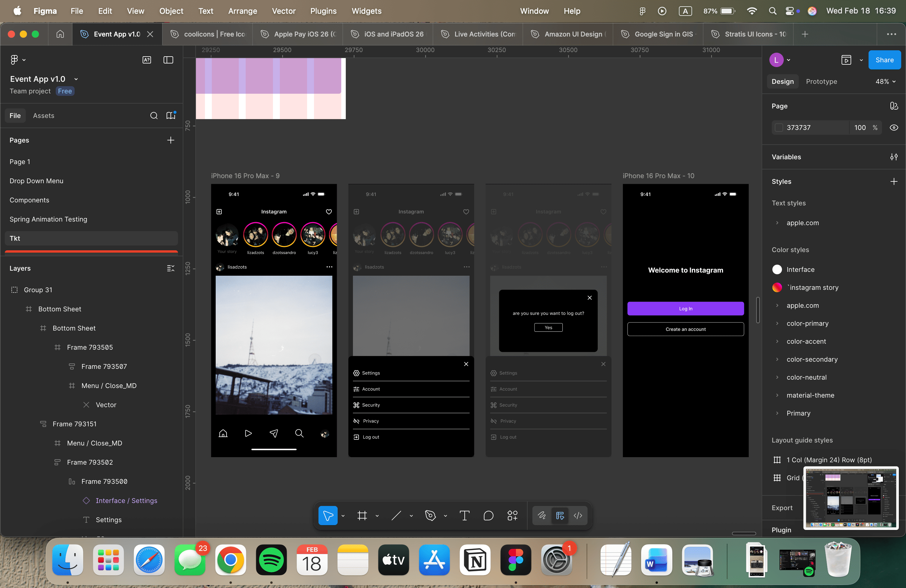Open the 48% zoom dropdown
This screenshot has height=588, width=906.
pos(885,81)
